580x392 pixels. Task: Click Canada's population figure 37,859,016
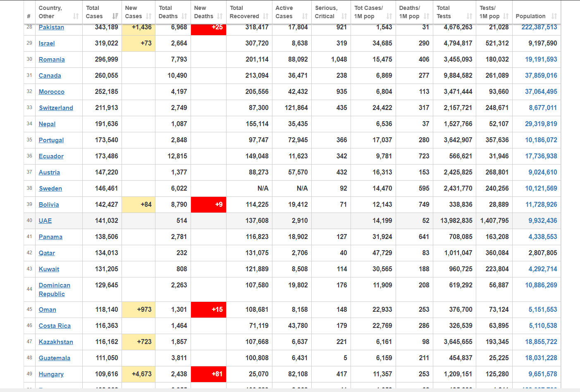point(541,76)
